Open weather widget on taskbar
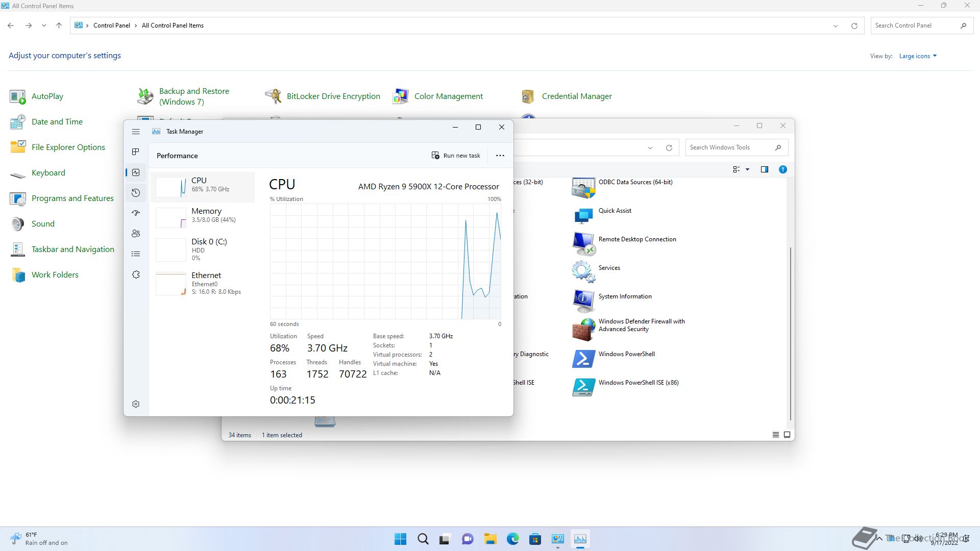Image resolution: width=980 pixels, height=551 pixels. click(x=39, y=539)
